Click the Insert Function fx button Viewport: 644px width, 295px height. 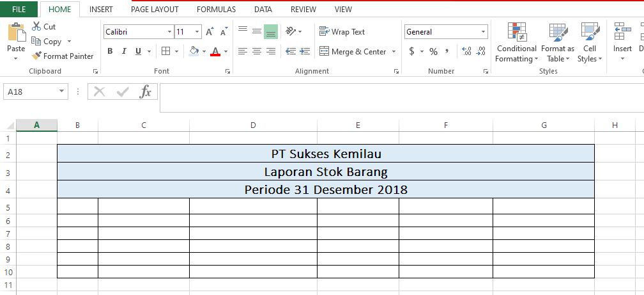point(146,92)
